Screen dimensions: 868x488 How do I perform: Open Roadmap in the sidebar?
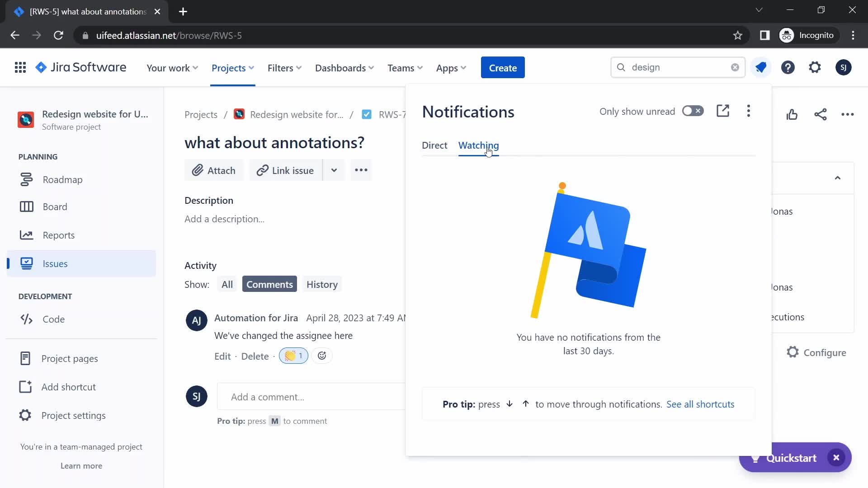81,180
